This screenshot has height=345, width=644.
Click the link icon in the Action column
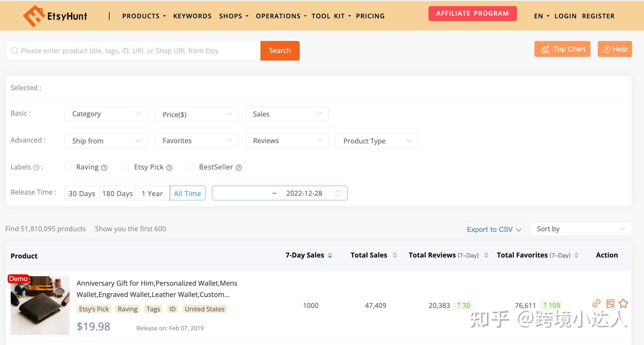(596, 304)
